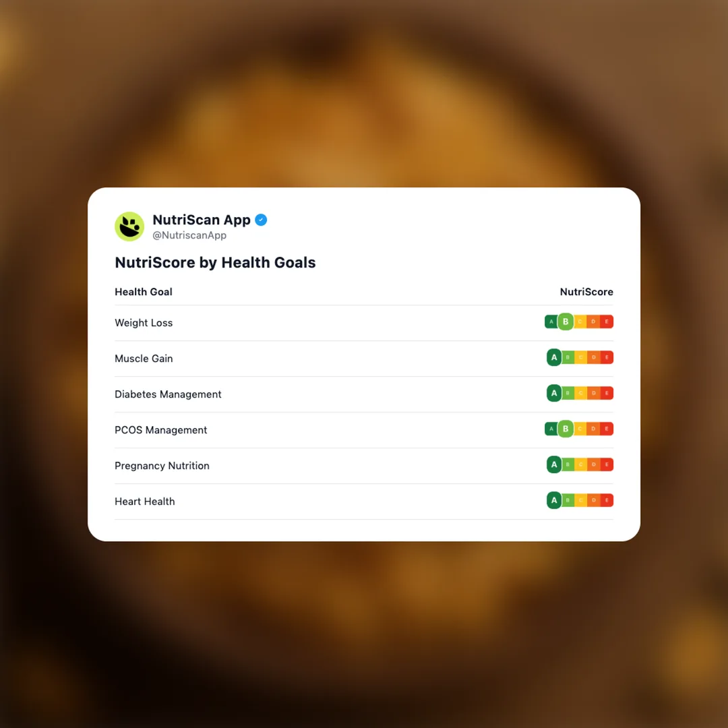
Task: Click the A badge for Pregnancy Nutrition
Action: point(554,464)
